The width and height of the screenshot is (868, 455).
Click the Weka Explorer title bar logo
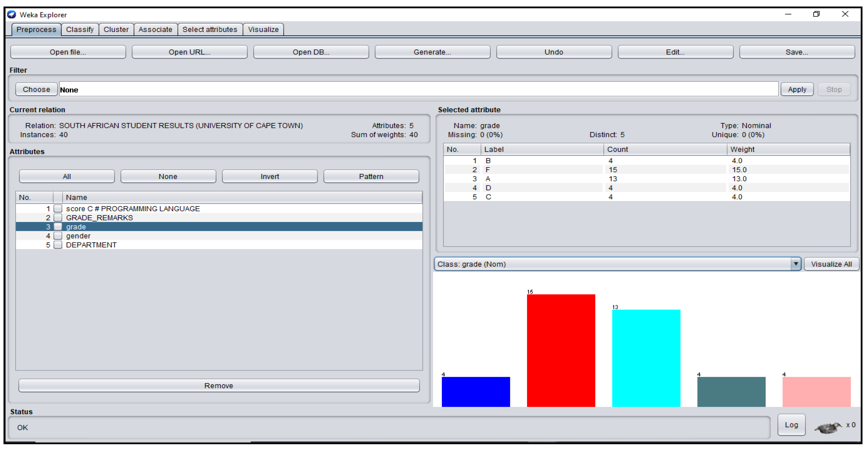(12, 15)
